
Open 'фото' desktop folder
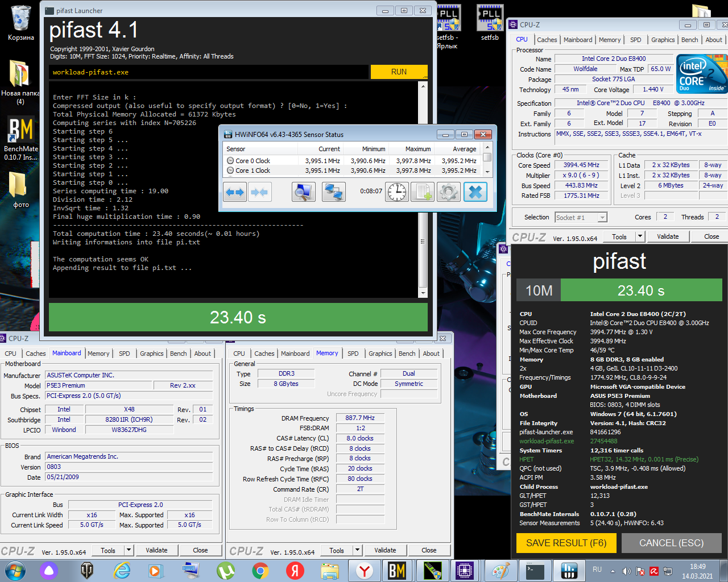click(x=20, y=189)
